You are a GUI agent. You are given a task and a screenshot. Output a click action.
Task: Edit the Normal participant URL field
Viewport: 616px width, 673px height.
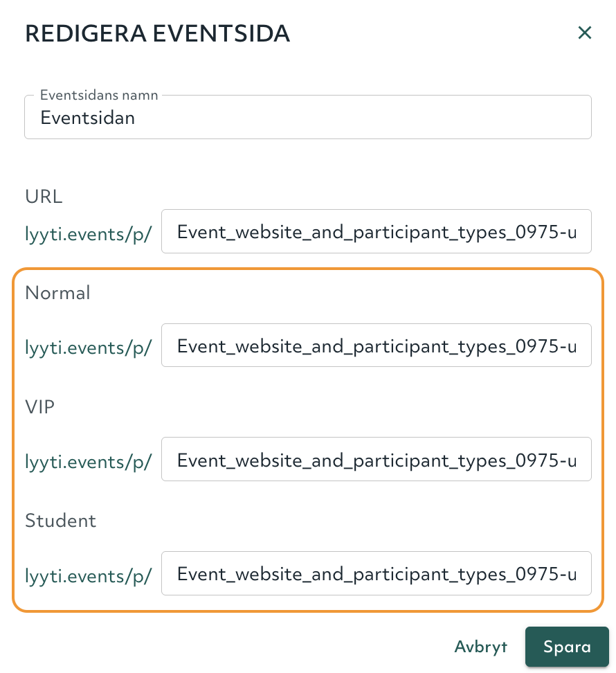click(377, 345)
